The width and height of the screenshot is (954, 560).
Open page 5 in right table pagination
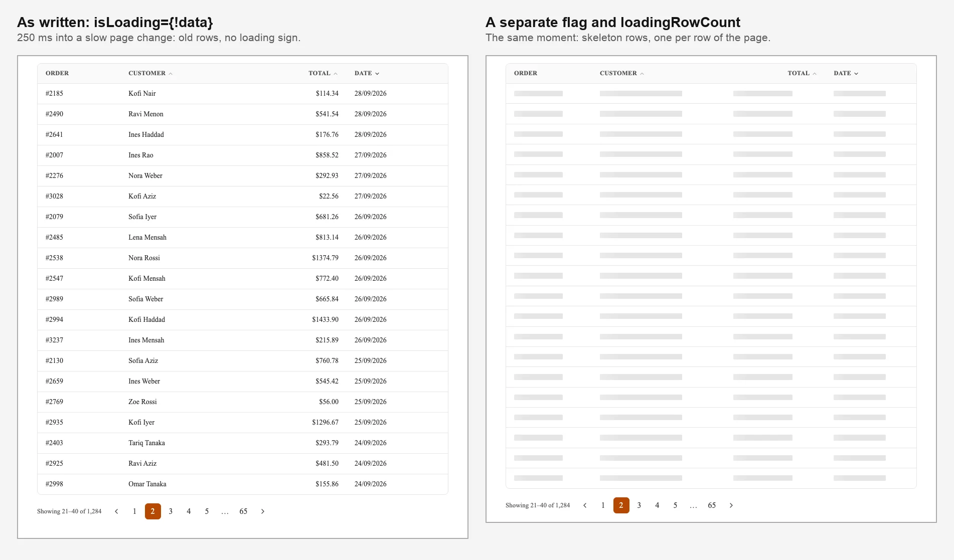[x=675, y=505]
